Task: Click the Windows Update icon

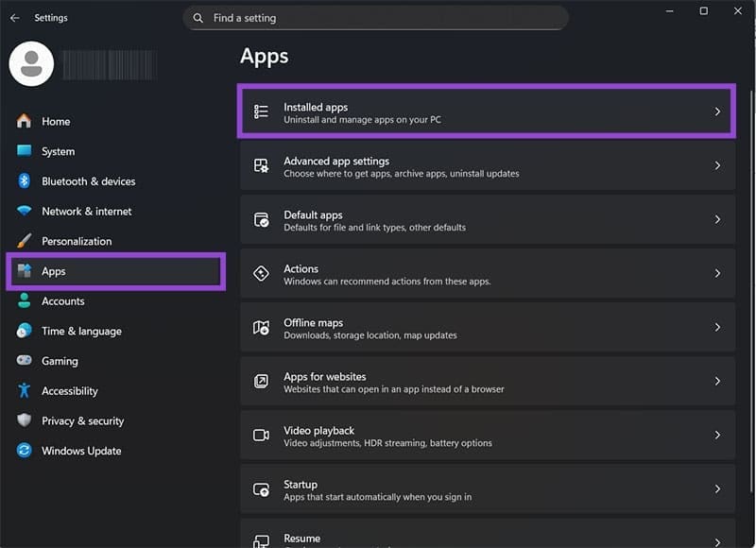Action: click(x=24, y=451)
